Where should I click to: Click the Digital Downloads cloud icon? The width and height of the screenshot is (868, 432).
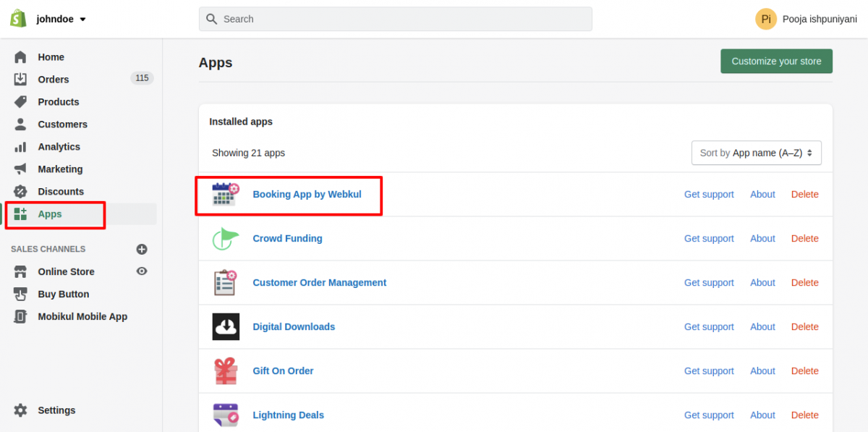pos(225,326)
